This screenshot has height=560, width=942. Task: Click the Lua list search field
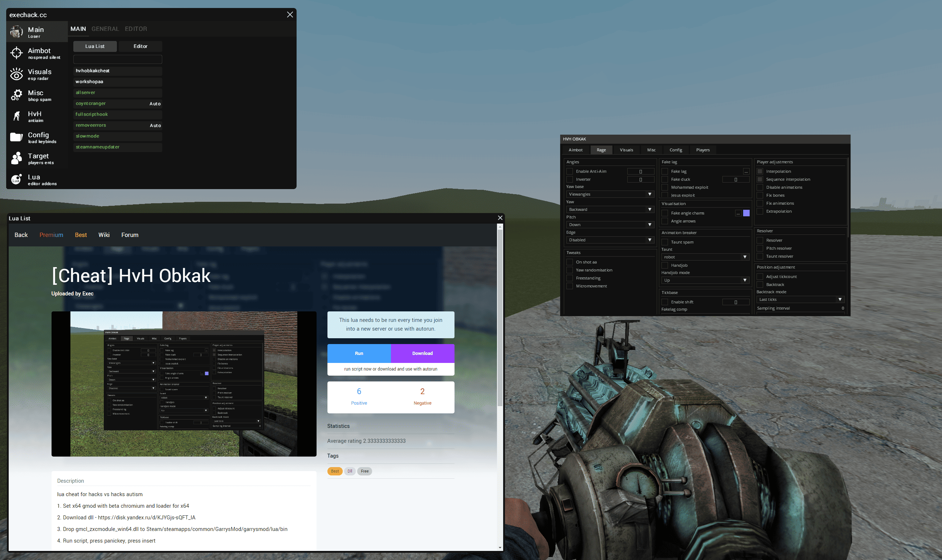[x=117, y=59]
